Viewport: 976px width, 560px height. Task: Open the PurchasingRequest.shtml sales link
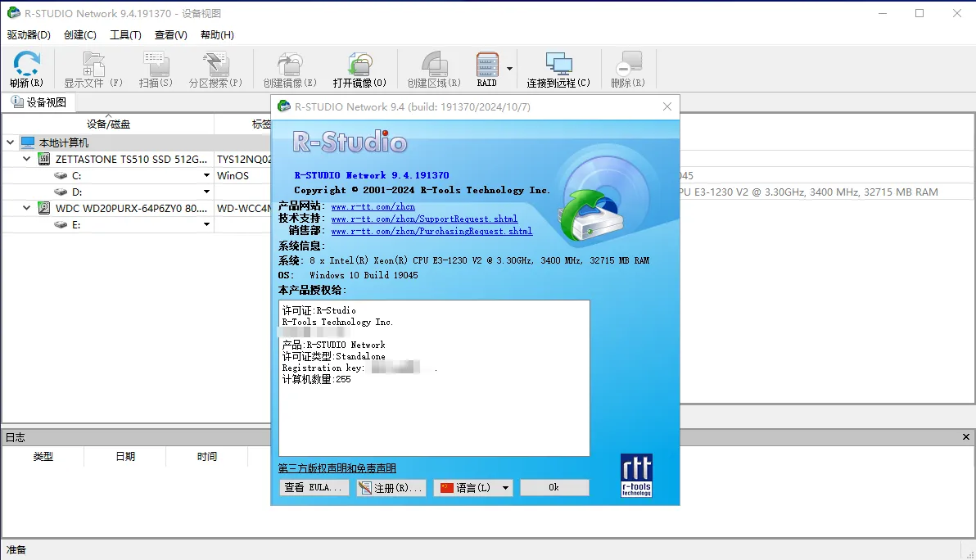(x=432, y=231)
